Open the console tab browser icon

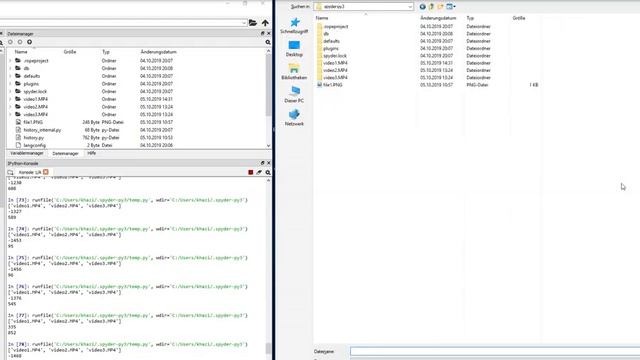click(11, 173)
